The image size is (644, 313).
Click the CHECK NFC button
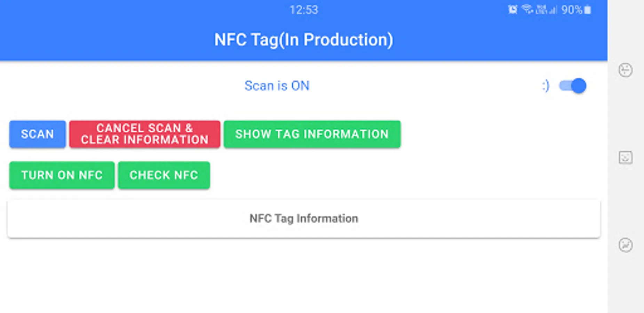point(164,175)
